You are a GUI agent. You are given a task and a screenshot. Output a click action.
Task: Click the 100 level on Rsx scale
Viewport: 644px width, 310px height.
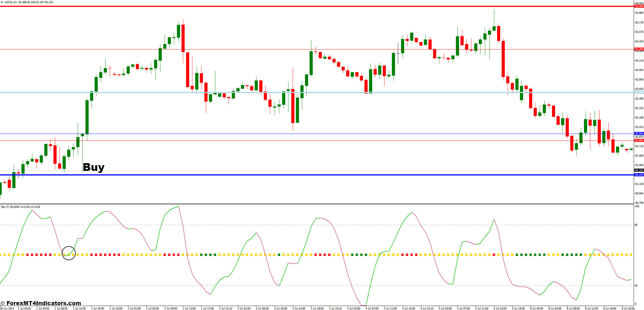[x=637, y=206]
